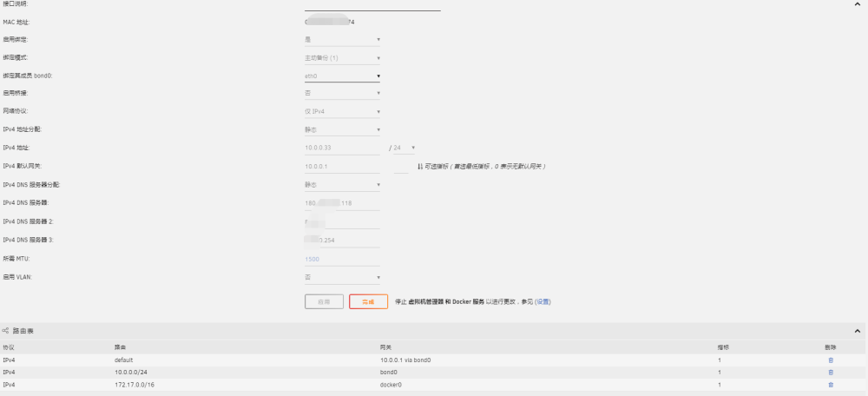
Task: Click the IPv4 DNS 服务器 3 field
Action: click(x=342, y=241)
